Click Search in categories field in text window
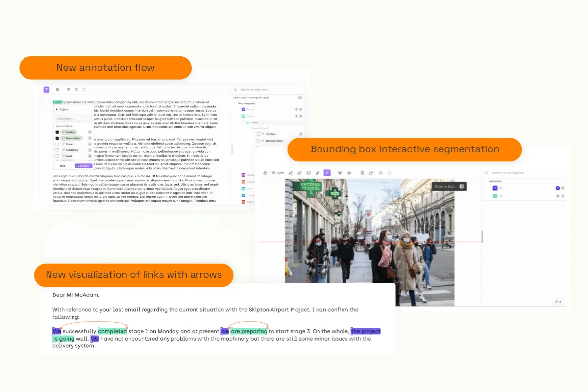The height and width of the screenshot is (392, 588). tap(269, 90)
